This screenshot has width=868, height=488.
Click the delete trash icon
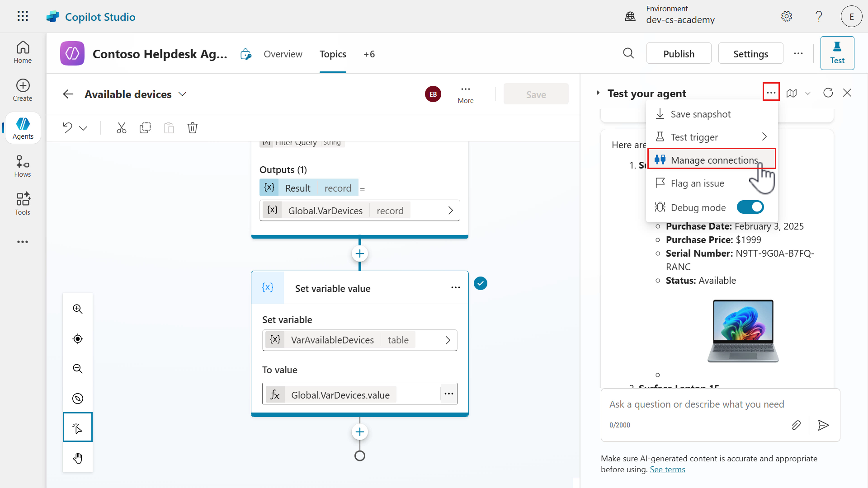(193, 128)
